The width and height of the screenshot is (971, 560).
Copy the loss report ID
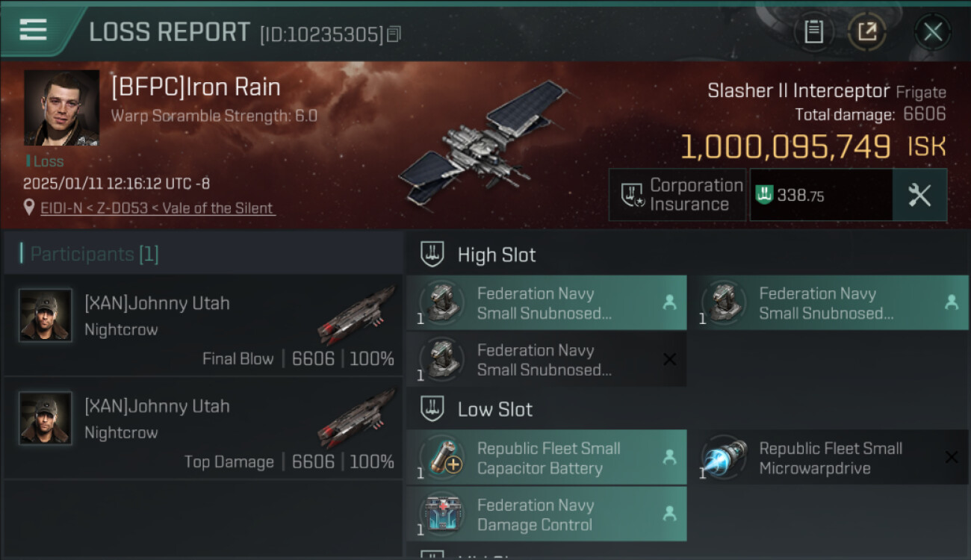[394, 34]
